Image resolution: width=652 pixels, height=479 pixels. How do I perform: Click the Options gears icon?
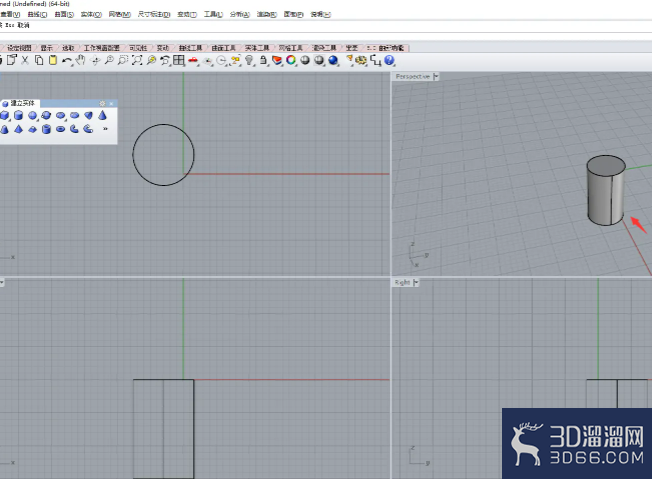(361, 60)
